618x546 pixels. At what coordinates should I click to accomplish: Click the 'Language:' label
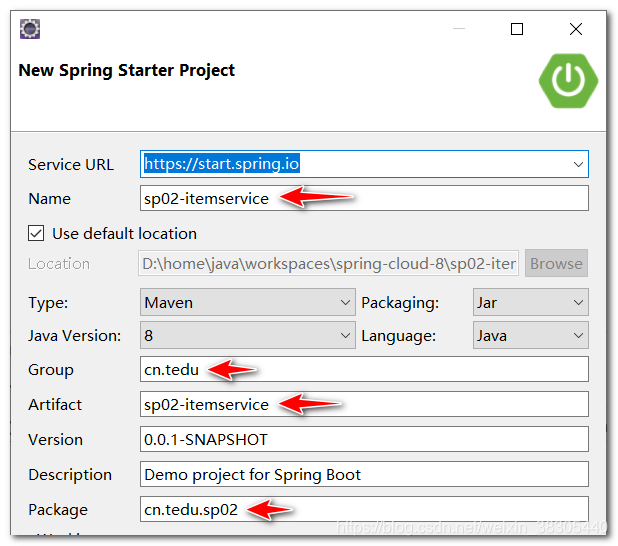coord(398,336)
